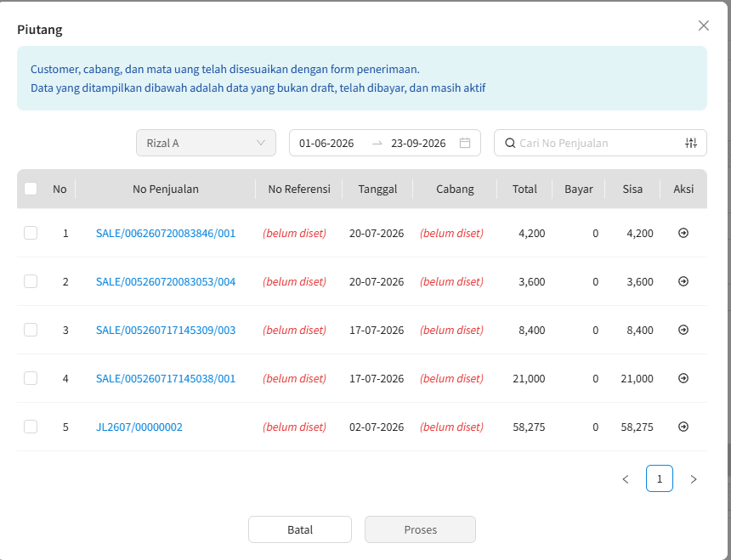This screenshot has width=731, height=560.
Task: Focus the Cari No Penjualan search field
Action: (x=599, y=143)
